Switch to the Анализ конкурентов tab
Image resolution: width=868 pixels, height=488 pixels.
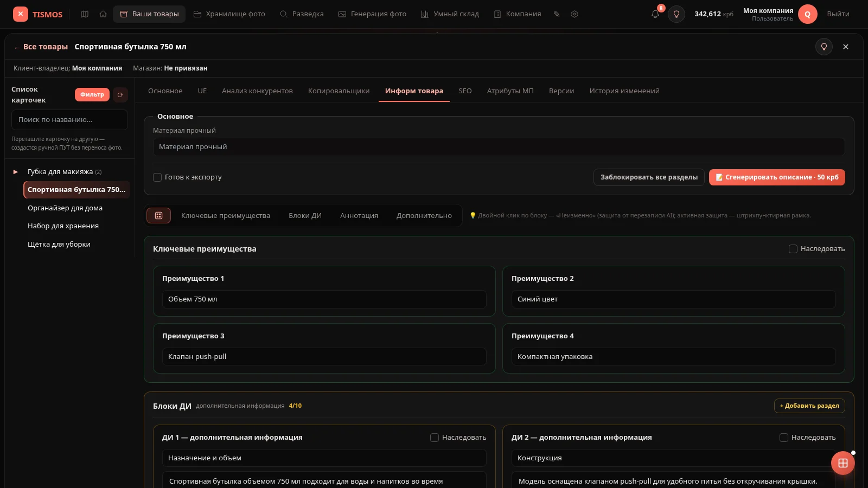click(x=257, y=91)
